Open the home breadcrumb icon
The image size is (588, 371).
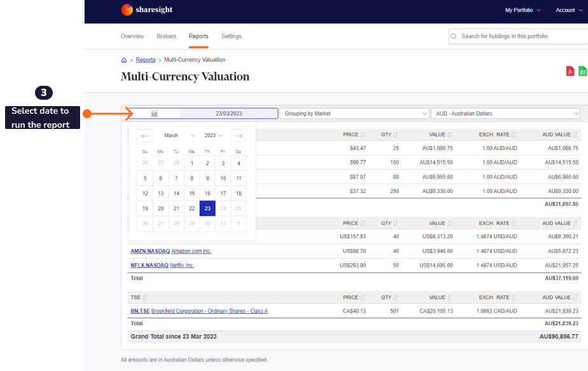pyautogui.click(x=124, y=60)
